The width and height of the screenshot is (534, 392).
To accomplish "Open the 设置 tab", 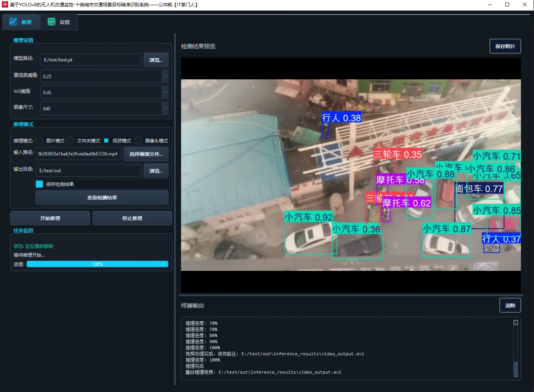I will (59, 22).
